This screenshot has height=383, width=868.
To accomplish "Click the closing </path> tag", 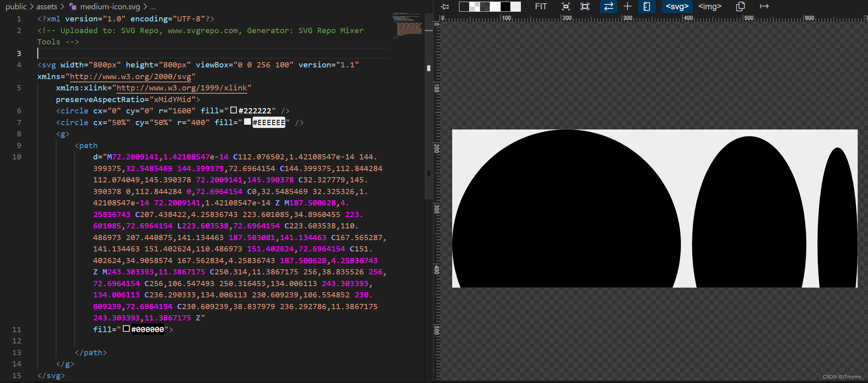I will pos(91,352).
